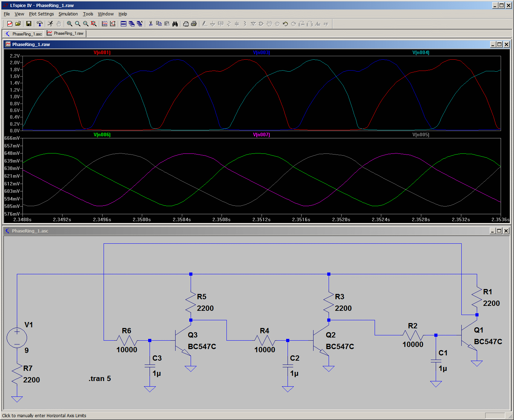Image resolution: width=514 pixels, height=420 pixels.
Task: Click the Tile Windows icon
Action: point(124,24)
